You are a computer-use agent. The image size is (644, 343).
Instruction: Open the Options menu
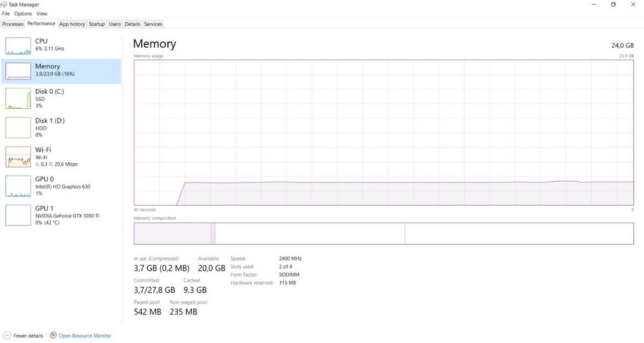23,14
